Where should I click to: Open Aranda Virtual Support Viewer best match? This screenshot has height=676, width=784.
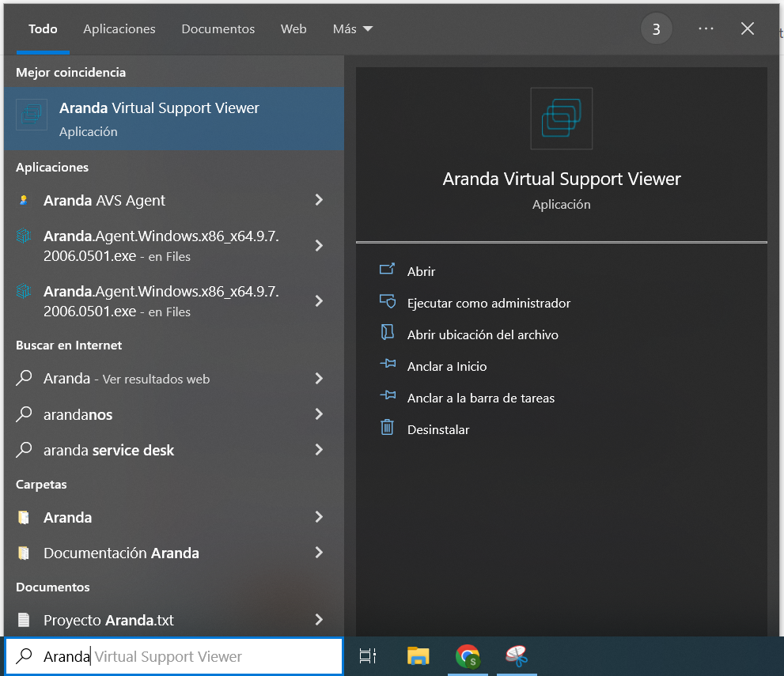(x=173, y=119)
